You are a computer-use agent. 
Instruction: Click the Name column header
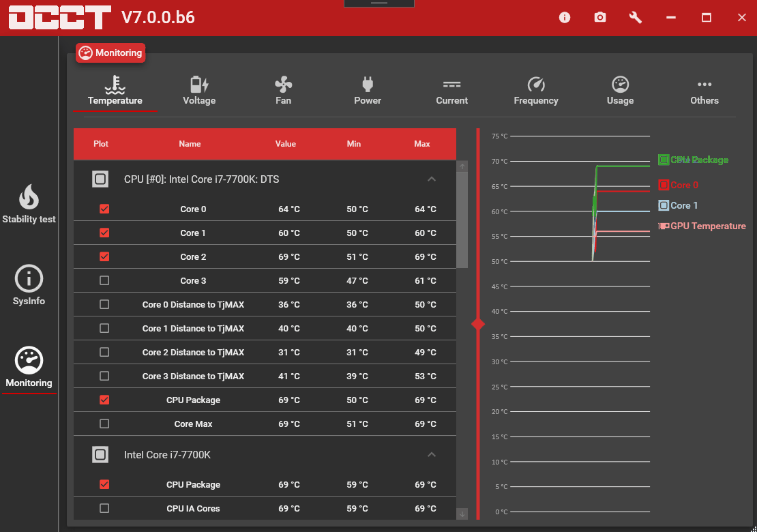click(190, 144)
